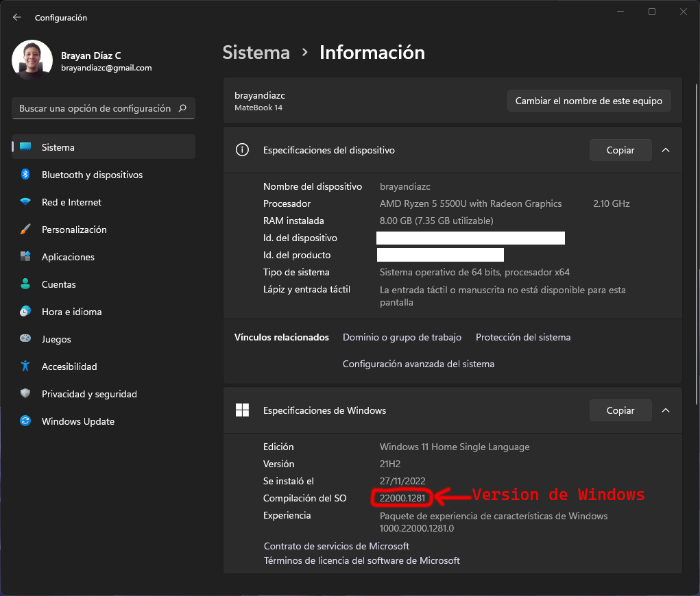Click the Privacidad shield icon
Viewport: 700px width, 596px height.
point(25,393)
